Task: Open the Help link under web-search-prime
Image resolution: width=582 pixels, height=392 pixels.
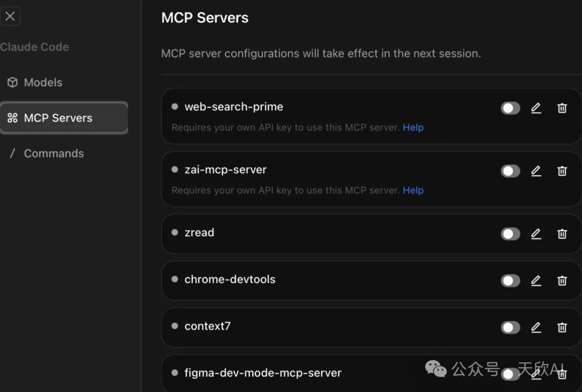Action: [x=413, y=128]
